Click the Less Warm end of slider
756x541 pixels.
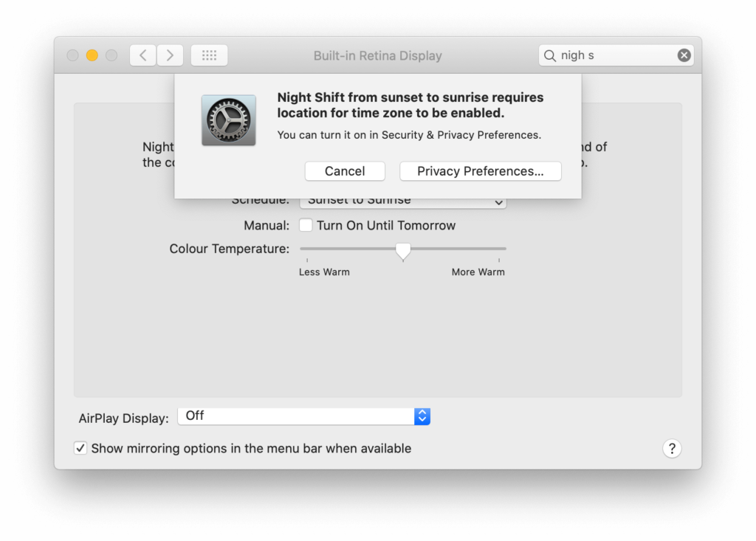[307, 249]
